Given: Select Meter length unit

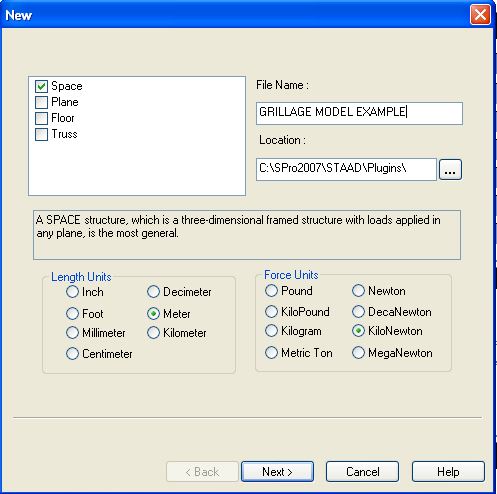Looking at the screenshot, I should click(x=153, y=313).
